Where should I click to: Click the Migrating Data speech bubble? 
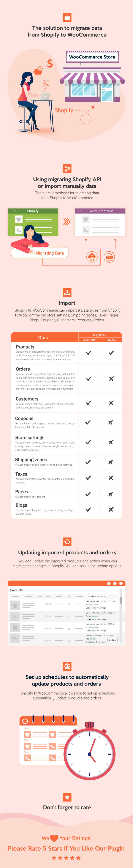[x=40, y=253]
